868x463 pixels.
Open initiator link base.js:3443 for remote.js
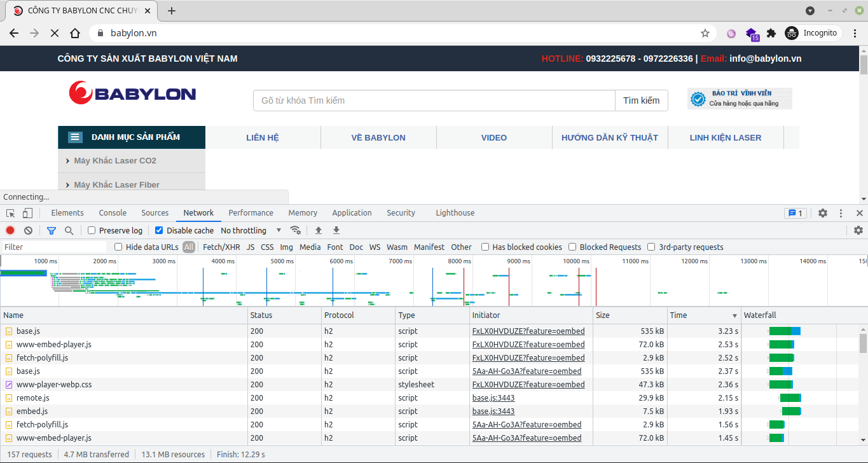(x=493, y=398)
